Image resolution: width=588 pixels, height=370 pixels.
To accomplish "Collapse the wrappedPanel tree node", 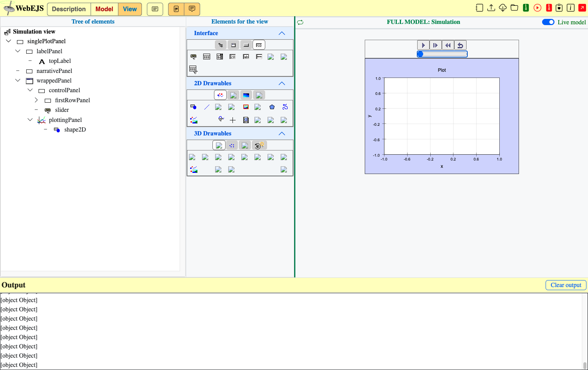I will tap(18, 80).
